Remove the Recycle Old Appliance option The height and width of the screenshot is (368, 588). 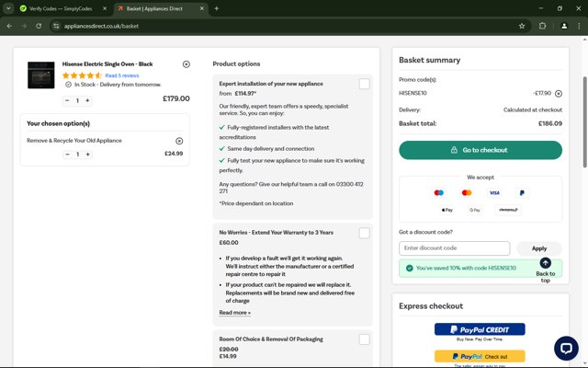pyautogui.click(x=179, y=141)
